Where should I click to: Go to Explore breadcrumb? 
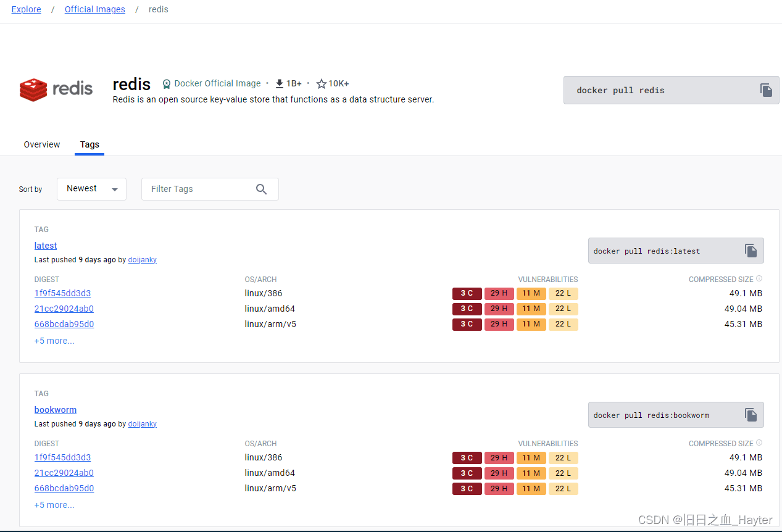27,9
